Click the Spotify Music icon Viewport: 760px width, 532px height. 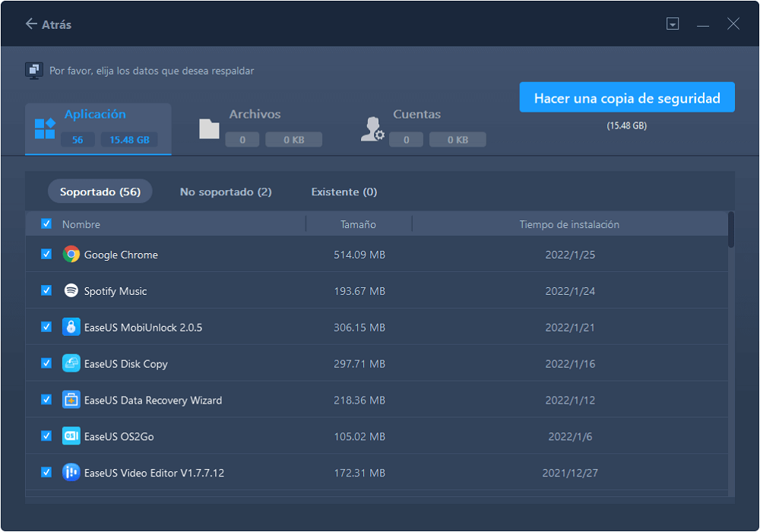pos(71,291)
